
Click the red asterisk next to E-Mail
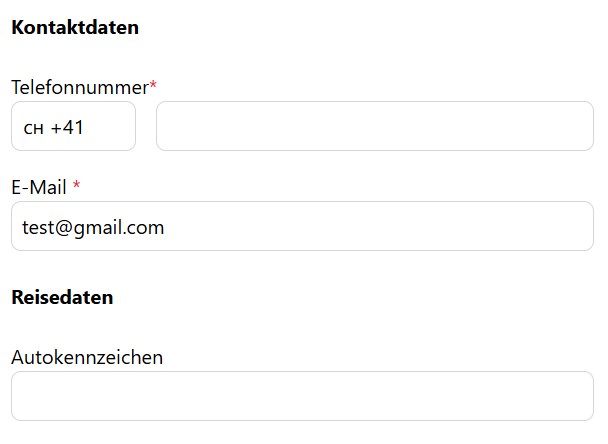click(77, 186)
